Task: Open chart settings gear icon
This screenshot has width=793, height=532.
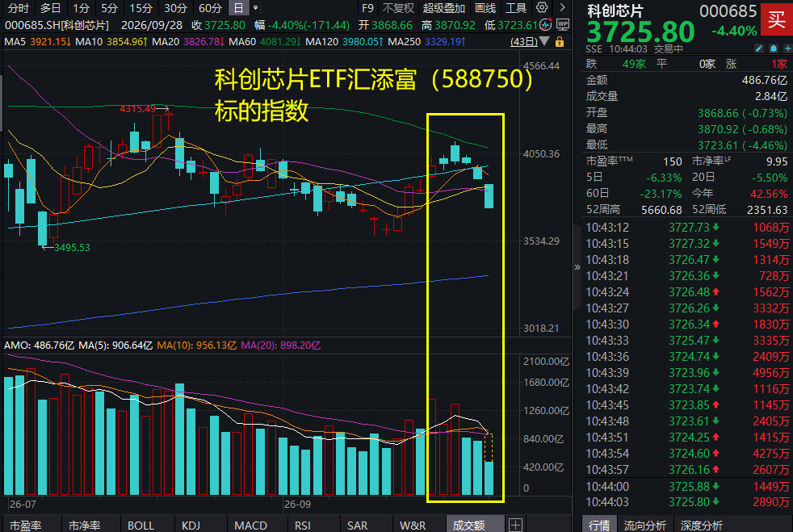Action: click(542, 7)
